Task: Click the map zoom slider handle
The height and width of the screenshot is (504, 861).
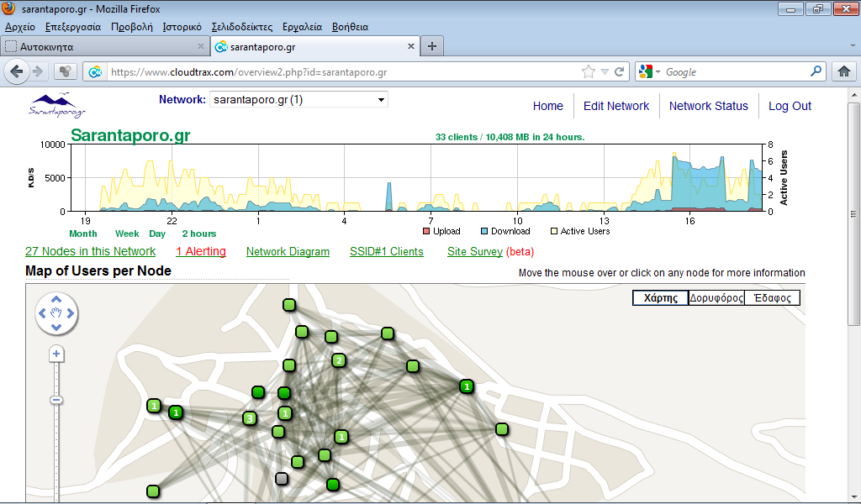Action: 56,399
